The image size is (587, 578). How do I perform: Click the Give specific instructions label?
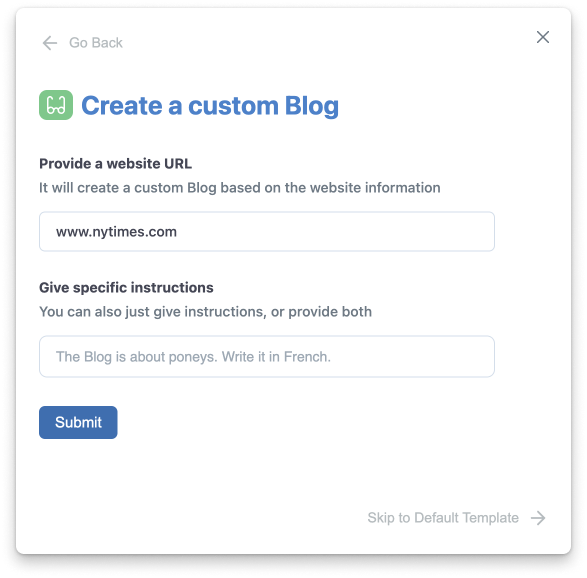[126, 288]
